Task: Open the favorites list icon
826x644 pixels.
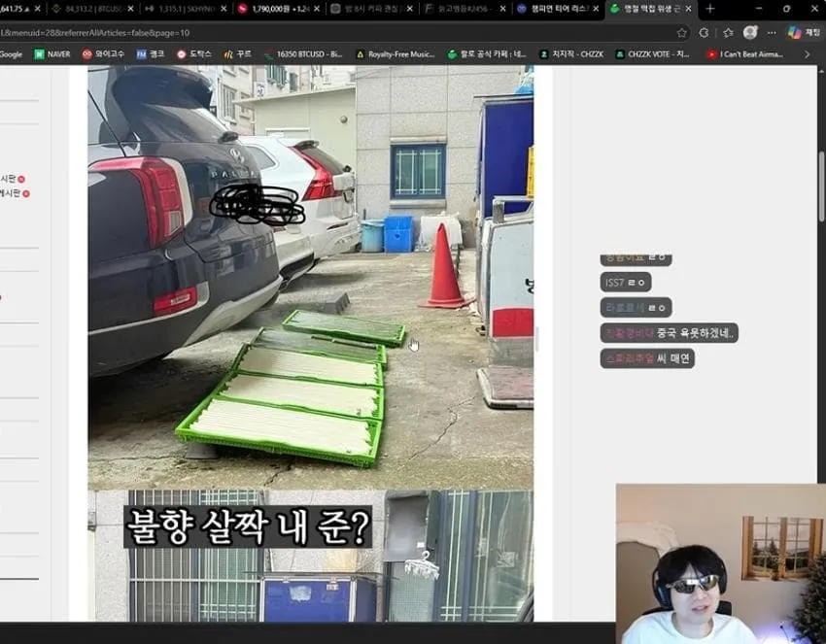Action: 728,33
